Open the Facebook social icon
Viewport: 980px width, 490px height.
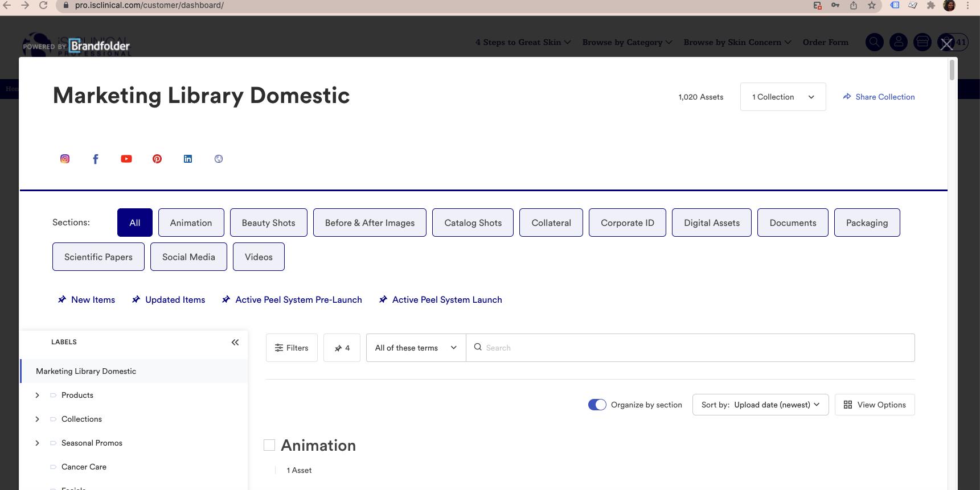[96, 159]
